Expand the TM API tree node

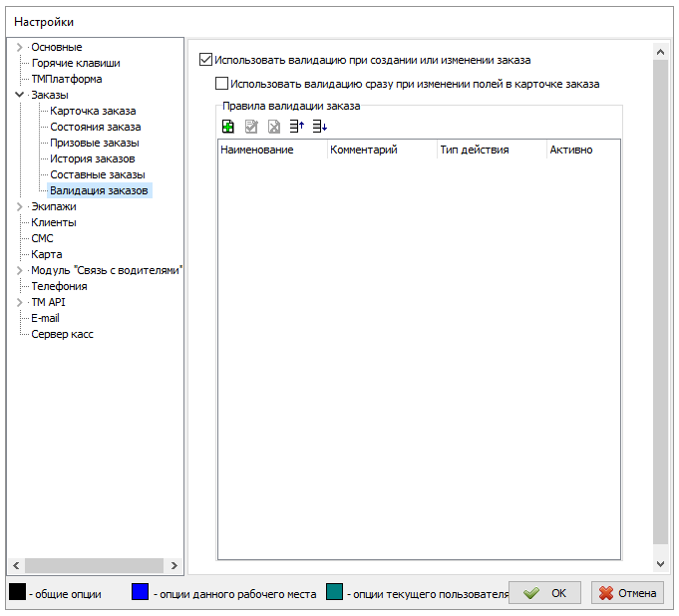(19, 303)
